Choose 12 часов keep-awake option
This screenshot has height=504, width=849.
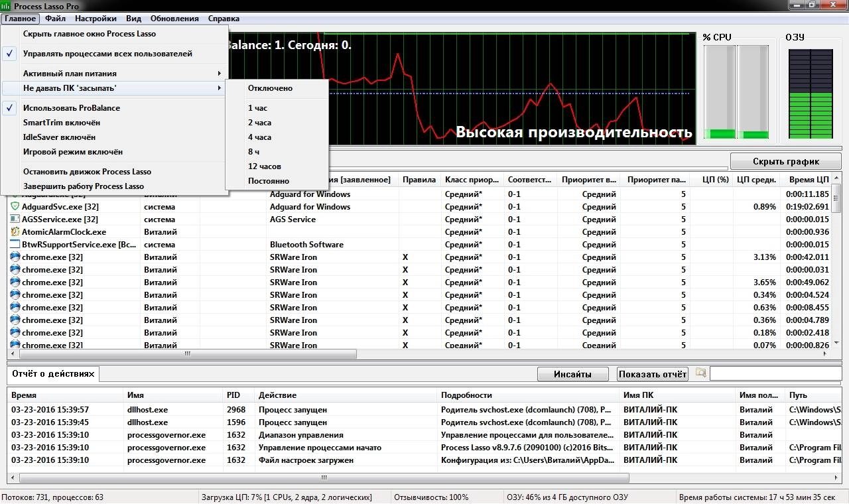[277, 166]
